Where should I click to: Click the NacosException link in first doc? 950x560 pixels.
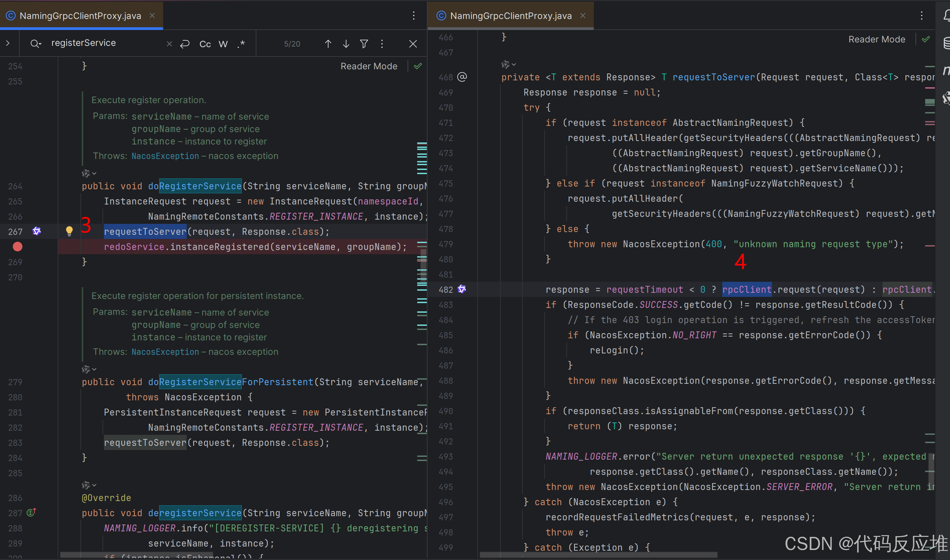(165, 156)
